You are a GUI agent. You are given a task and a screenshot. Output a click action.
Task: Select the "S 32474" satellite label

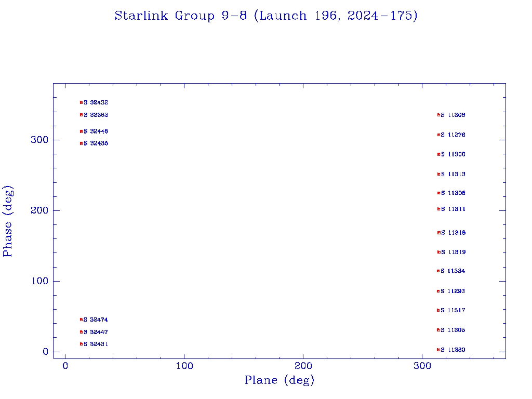96,320
